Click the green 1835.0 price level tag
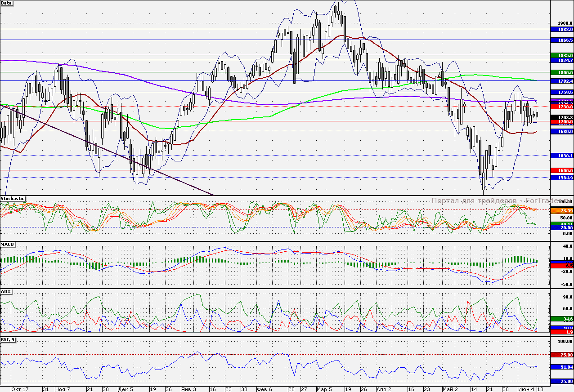Viewport: 574px width, 392px height. tap(562, 55)
